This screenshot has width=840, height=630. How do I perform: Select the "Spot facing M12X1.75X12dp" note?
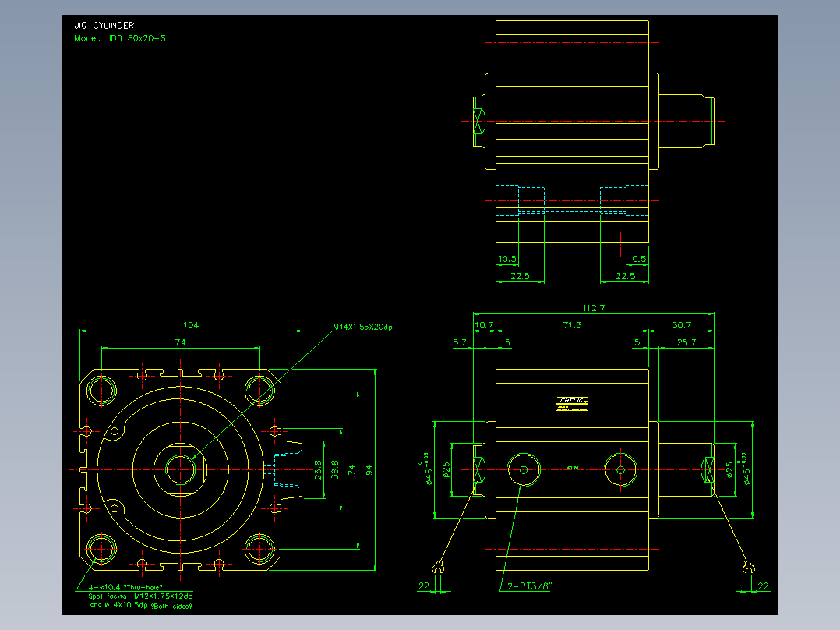pos(141,596)
